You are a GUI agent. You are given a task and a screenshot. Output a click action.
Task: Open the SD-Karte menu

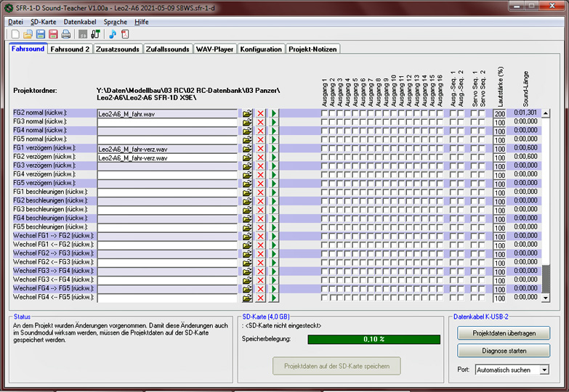pyautogui.click(x=43, y=22)
